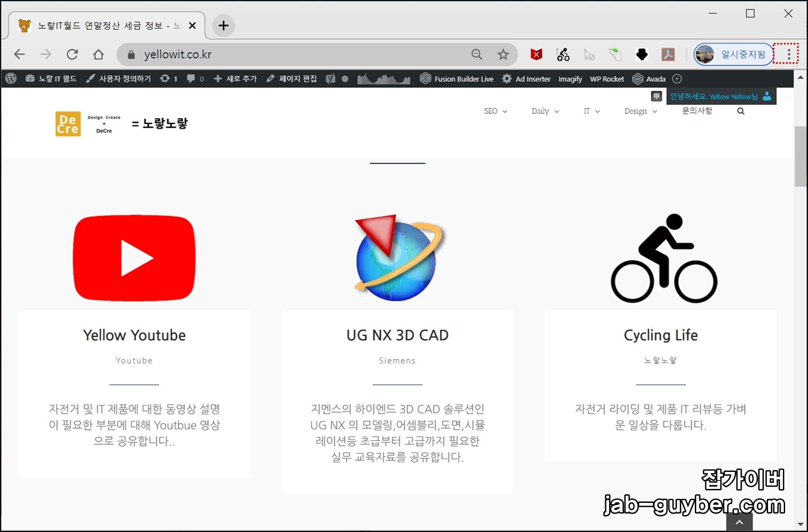Open Chrome's three-dot menu
808x532 pixels.
coord(788,54)
